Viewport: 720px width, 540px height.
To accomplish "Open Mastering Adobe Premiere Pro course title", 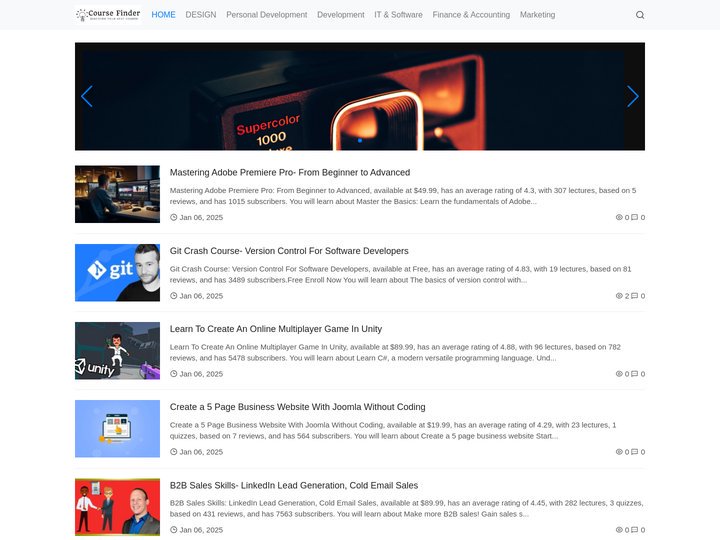I will tap(290, 173).
